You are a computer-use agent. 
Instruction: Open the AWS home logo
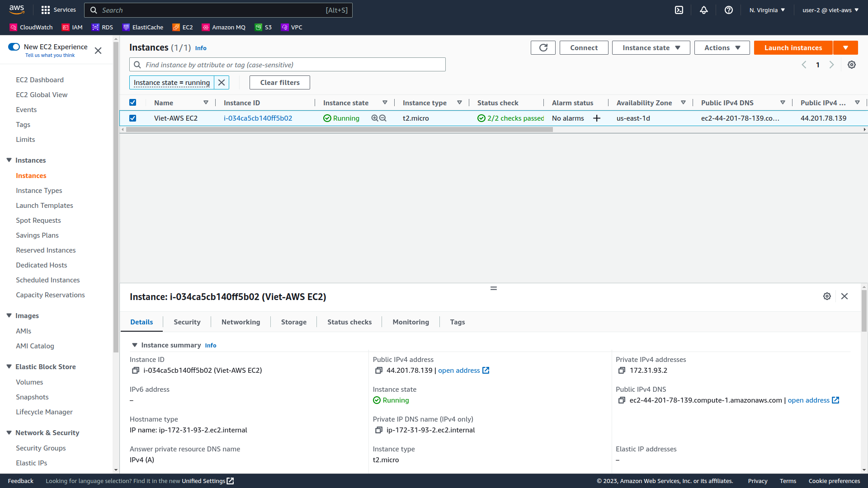(17, 9)
